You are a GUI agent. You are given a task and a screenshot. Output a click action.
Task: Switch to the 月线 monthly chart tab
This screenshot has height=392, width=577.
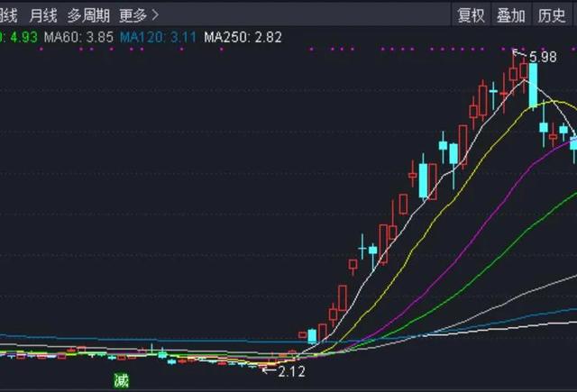[42, 15]
